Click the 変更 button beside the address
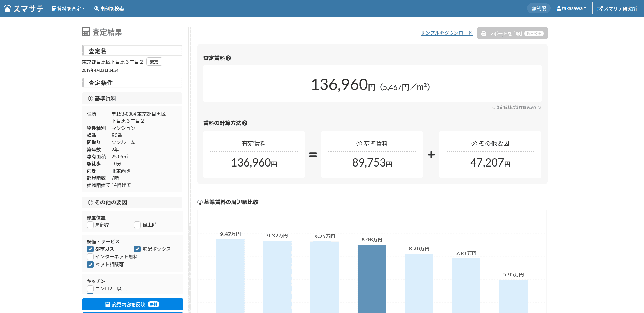The height and width of the screenshot is (313, 644). click(x=154, y=62)
